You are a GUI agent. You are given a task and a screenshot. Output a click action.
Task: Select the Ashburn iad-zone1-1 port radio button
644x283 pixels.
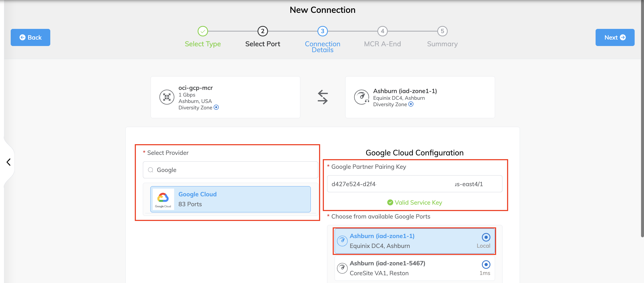click(x=486, y=237)
